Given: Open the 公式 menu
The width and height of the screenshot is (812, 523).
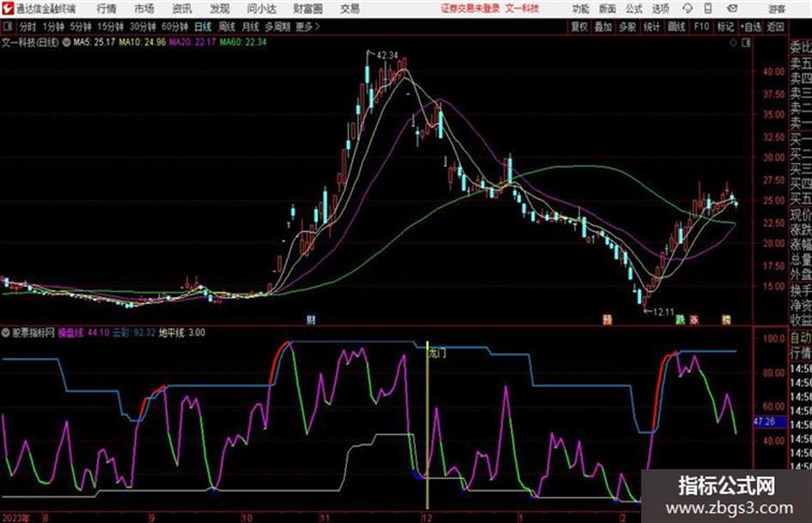Looking at the screenshot, I should pyautogui.click(x=634, y=9).
